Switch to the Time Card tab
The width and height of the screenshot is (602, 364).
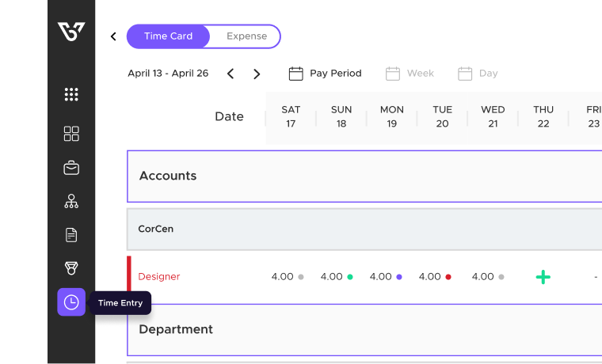168,36
